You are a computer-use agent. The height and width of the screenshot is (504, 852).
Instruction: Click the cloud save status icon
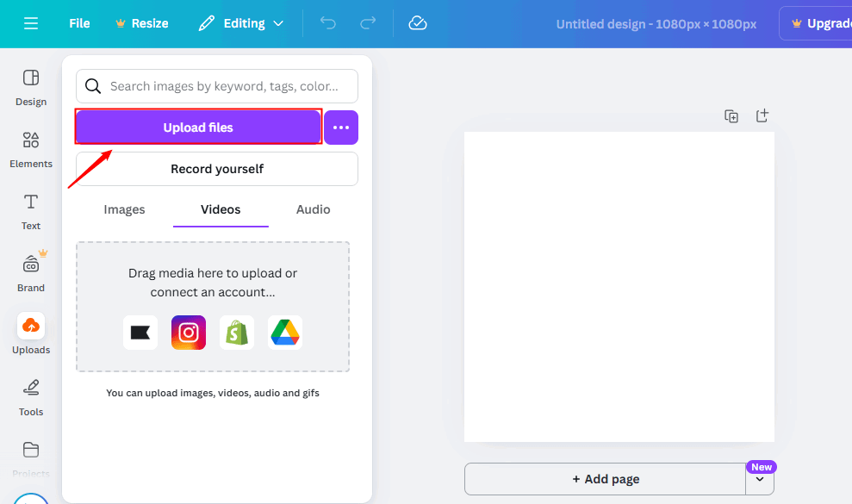tap(418, 23)
